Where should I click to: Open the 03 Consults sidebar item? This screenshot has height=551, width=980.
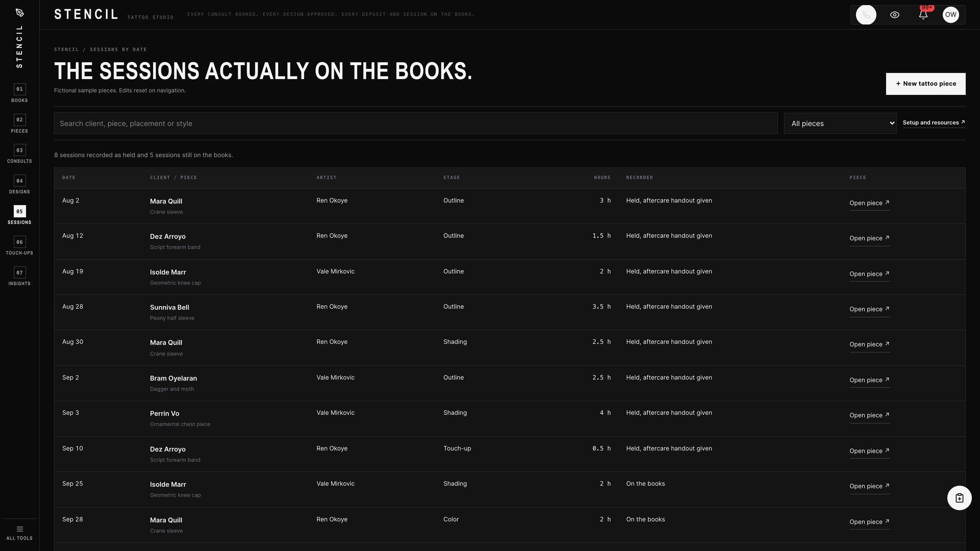(19, 154)
